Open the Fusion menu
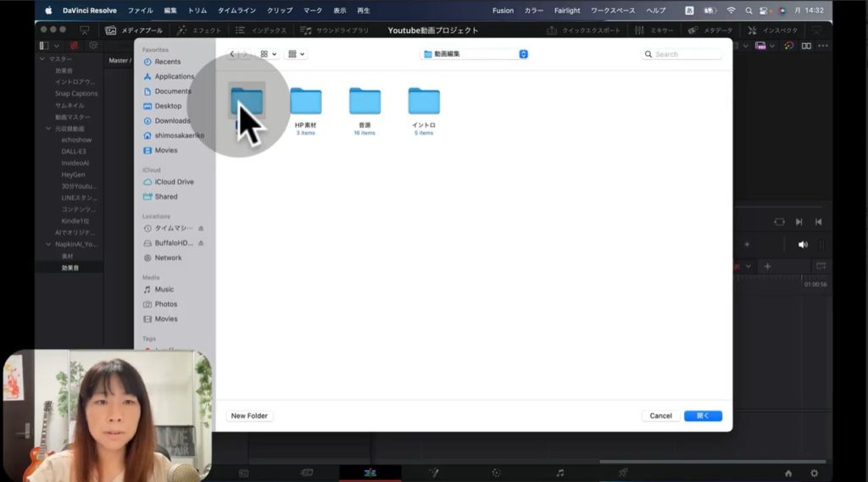Image resolution: width=868 pixels, height=482 pixels. (x=503, y=10)
